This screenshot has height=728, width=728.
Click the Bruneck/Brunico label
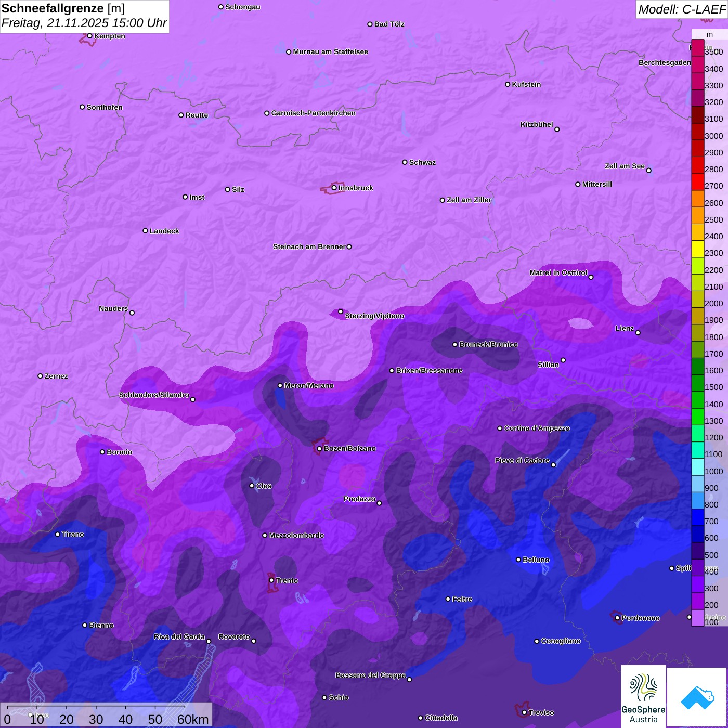(488, 344)
